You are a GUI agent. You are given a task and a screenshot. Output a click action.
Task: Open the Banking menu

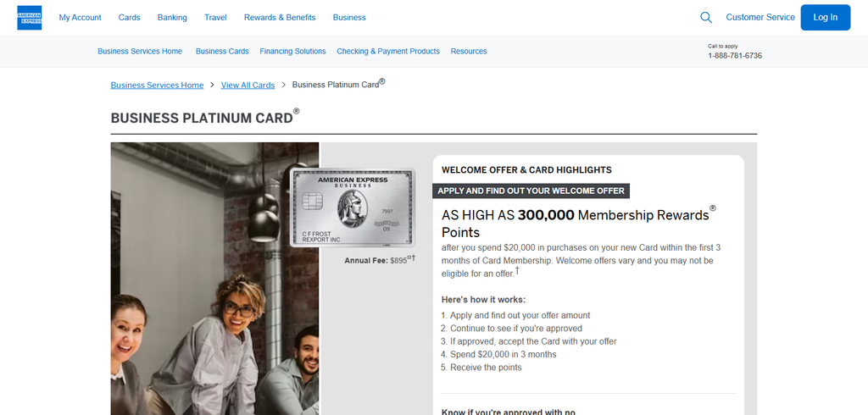[172, 18]
